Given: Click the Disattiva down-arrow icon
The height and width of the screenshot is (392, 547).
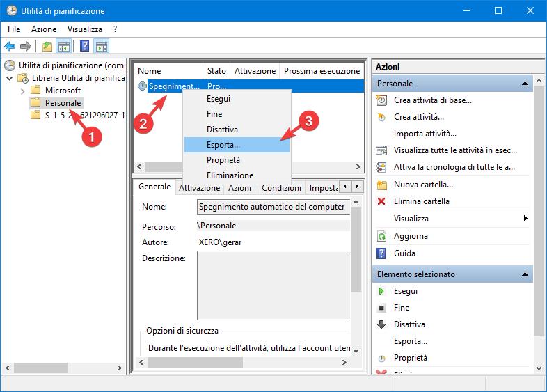Looking at the screenshot, I should pyautogui.click(x=381, y=324).
